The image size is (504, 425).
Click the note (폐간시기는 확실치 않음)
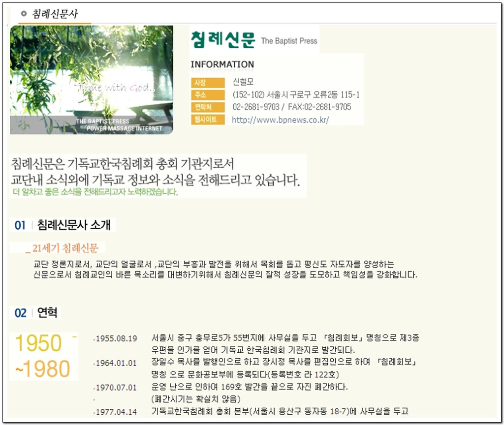(x=196, y=398)
